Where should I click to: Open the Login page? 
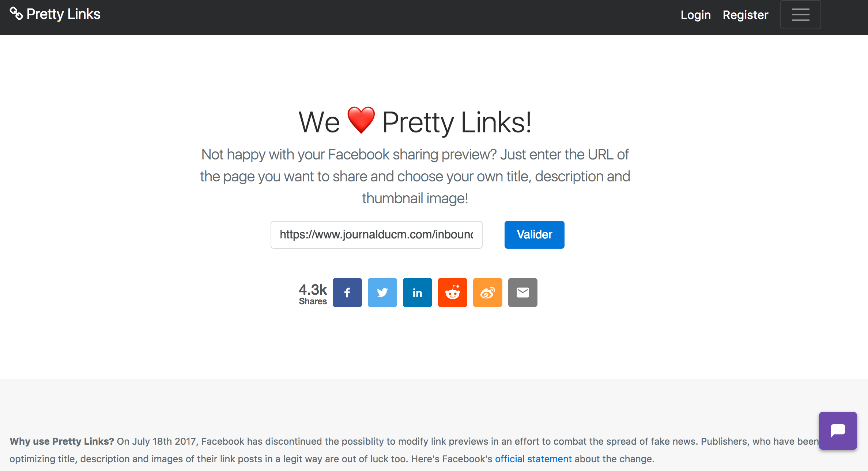tap(695, 15)
